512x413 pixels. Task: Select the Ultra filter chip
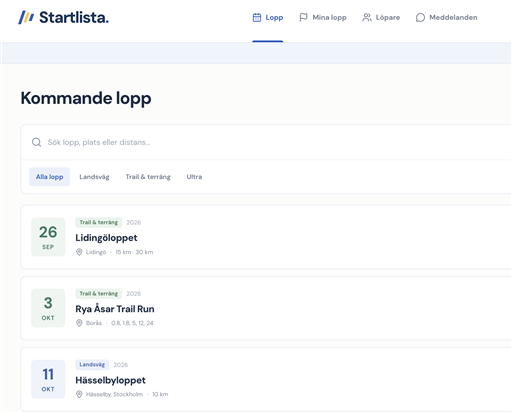[x=194, y=177]
